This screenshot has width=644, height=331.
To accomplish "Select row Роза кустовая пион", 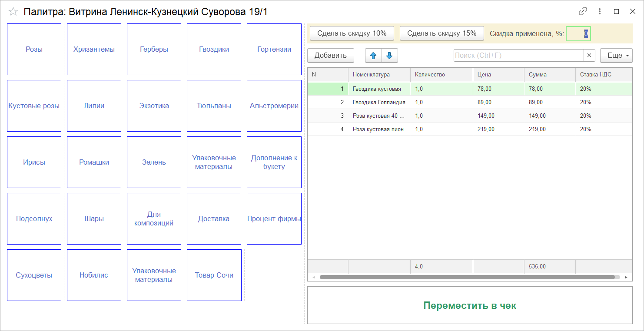I will pos(378,129).
